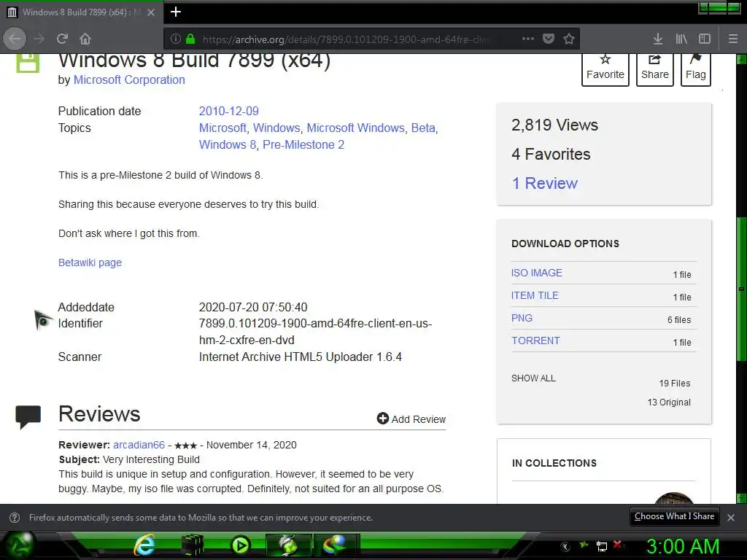Click the 3:00 AM taskbar clock
The image size is (747, 560).
coord(683,546)
